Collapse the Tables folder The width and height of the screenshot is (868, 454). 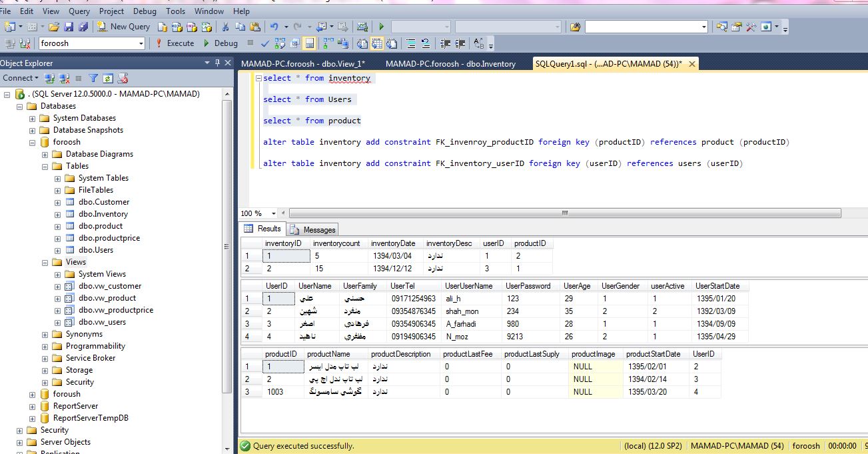(x=45, y=166)
